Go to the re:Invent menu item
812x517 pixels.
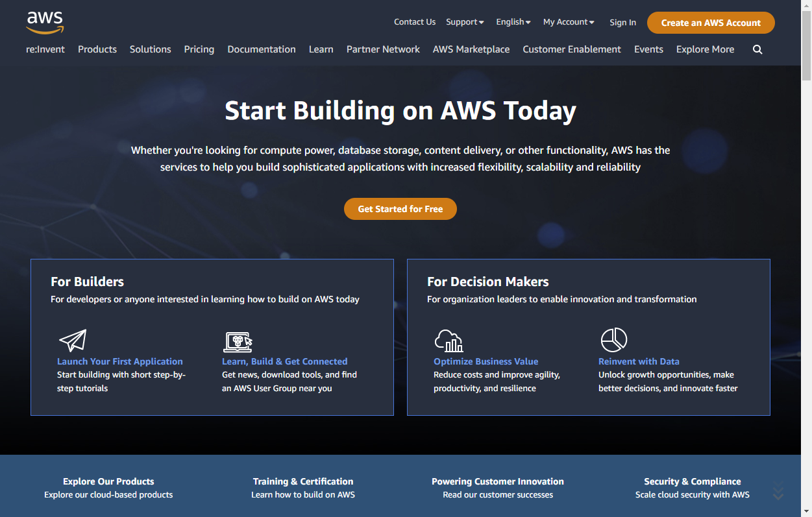(45, 49)
